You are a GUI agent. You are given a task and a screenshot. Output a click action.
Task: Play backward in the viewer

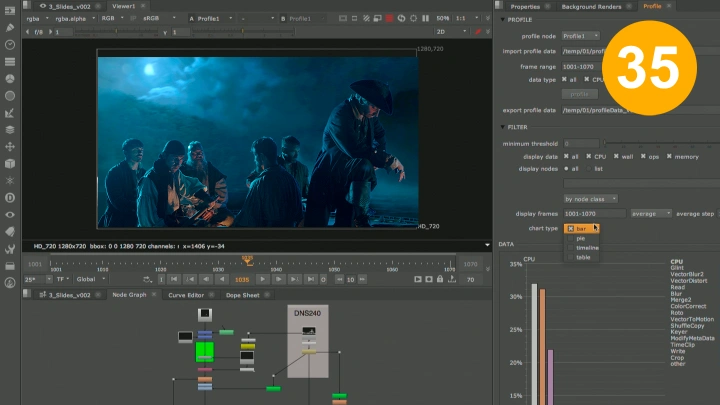pos(222,279)
